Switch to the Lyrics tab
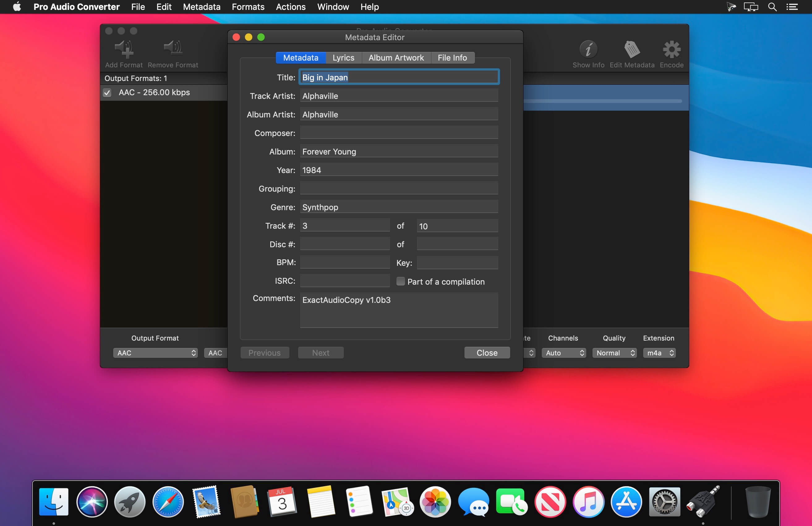The height and width of the screenshot is (526, 812). (343, 57)
